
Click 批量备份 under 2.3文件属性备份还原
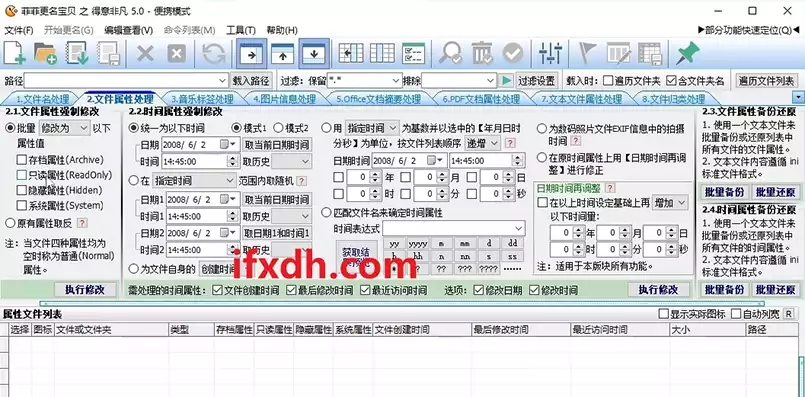click(724, 192)
